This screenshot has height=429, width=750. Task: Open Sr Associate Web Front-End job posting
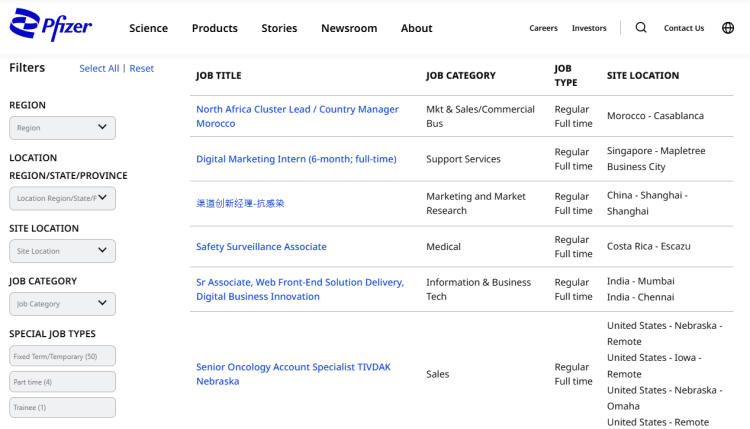click(x=300, y=289)
